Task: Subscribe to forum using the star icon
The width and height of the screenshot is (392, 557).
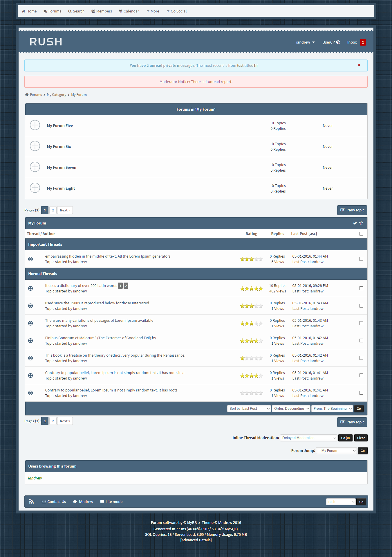Action: coord(361,223)
